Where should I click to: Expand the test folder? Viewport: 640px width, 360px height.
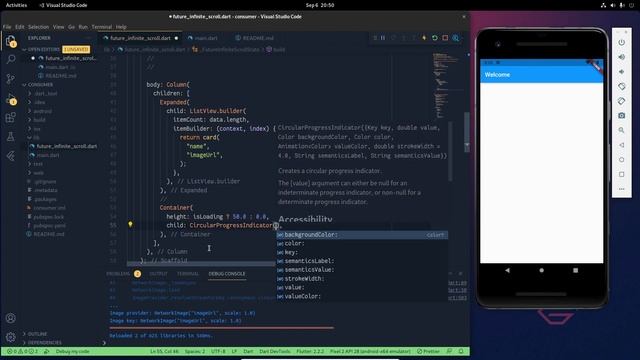point(38,164)
